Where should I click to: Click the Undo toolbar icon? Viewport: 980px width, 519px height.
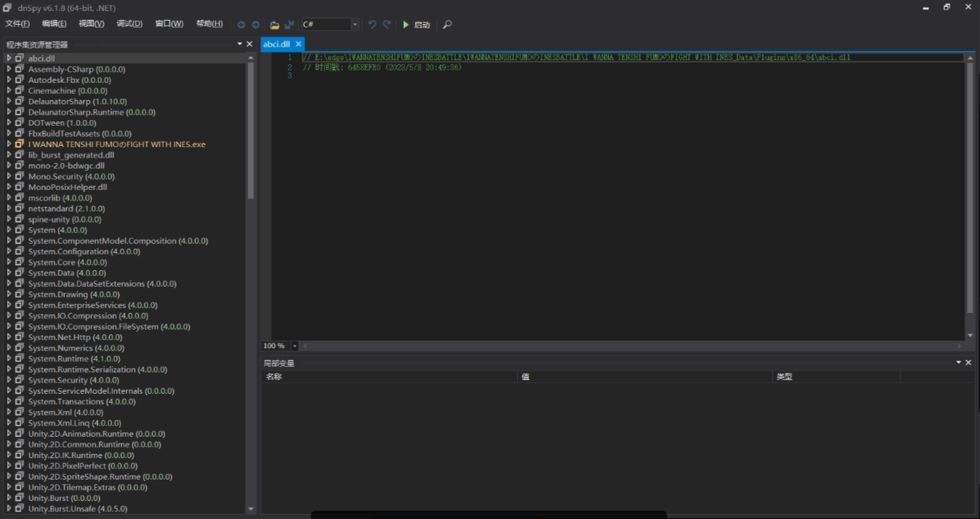tap(372, 25)
